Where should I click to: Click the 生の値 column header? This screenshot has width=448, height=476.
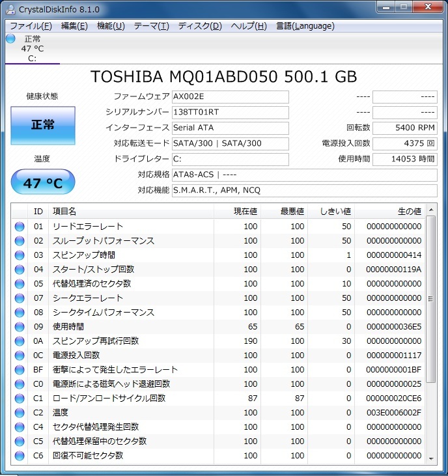[x=390, y=211]
